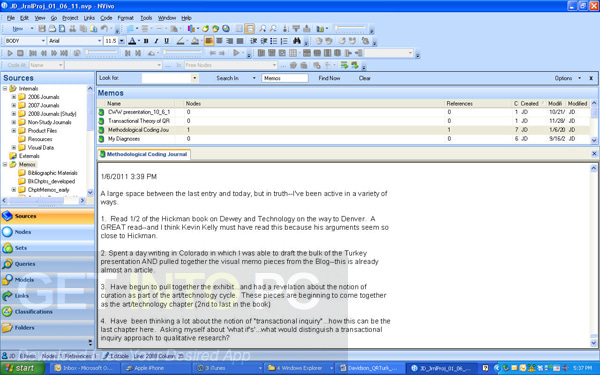Click the zoom out magnifier icon
This screenshot has width=600, height=375.
click(x=273, y=29)
